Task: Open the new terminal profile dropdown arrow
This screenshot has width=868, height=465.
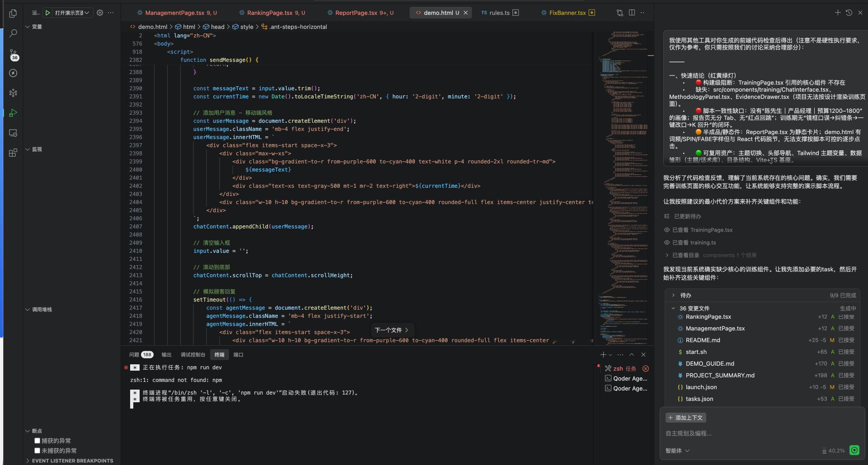Action: [x=610, y=355]
